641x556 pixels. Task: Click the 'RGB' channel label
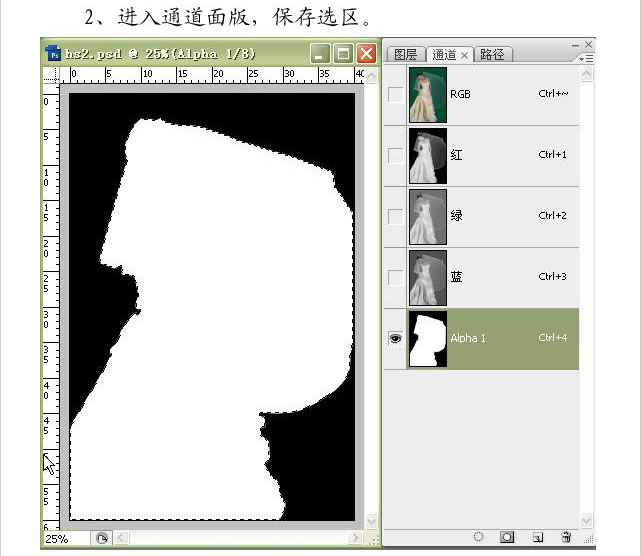click(x=460, y=94)
